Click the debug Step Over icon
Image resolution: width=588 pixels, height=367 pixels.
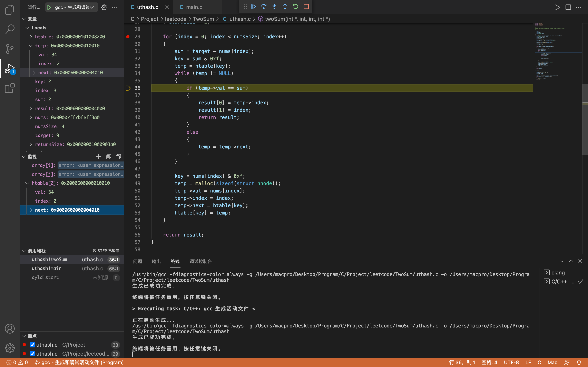tap(264, 7)
